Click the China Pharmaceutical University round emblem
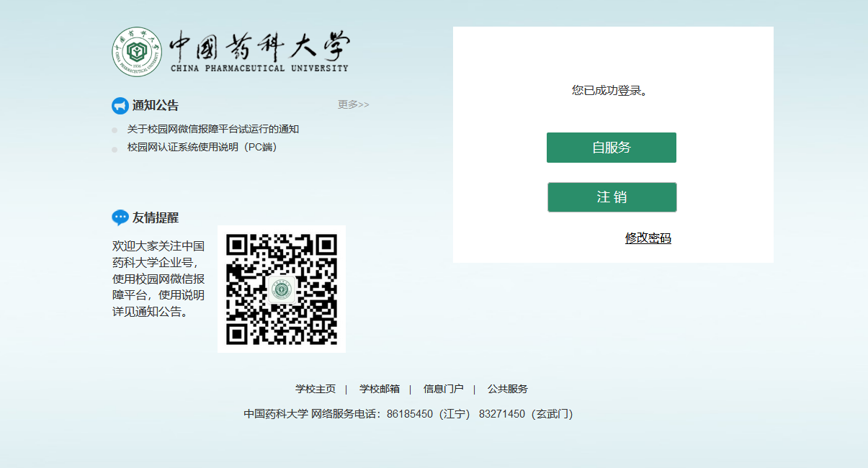868x468 pixels. coord(137,52)
